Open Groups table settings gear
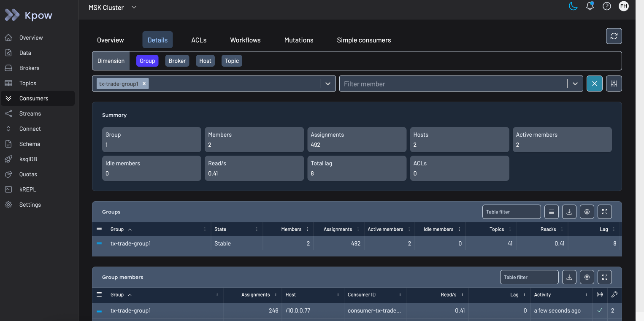 587,212
